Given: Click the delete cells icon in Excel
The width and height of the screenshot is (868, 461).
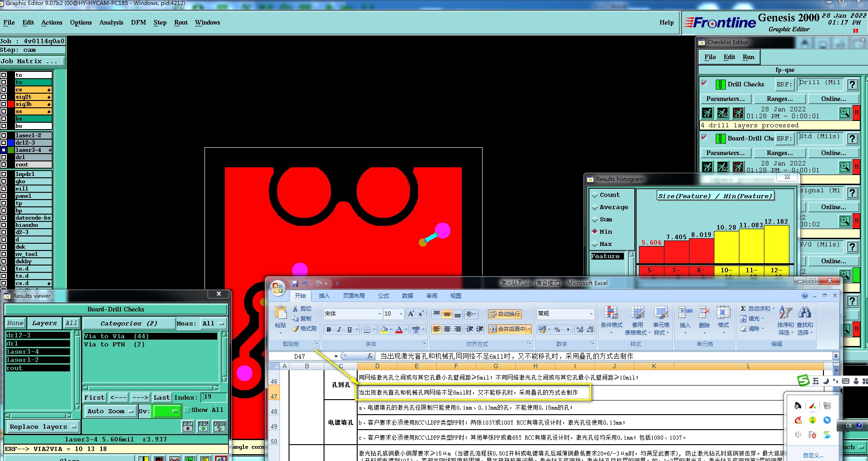Looking at the screenshot, I should [704, 313].
